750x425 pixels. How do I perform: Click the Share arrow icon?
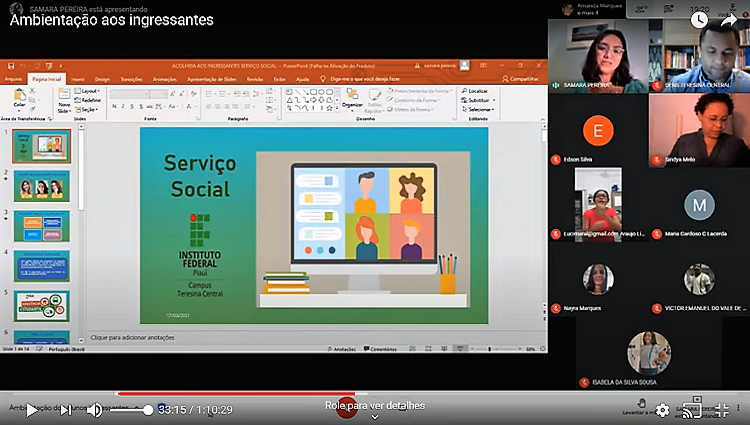point(728,20)
